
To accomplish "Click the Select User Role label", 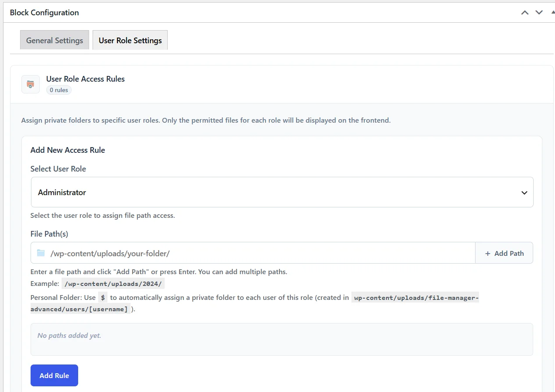I will [58, 169].
